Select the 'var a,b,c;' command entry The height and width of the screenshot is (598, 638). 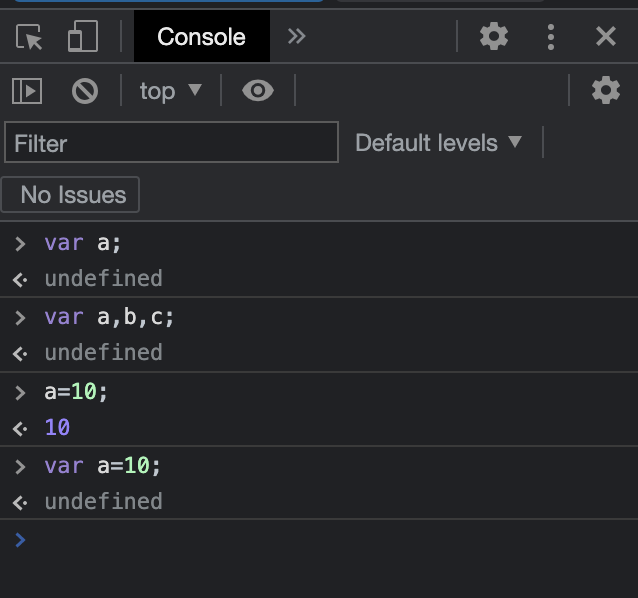coord(109,318)
